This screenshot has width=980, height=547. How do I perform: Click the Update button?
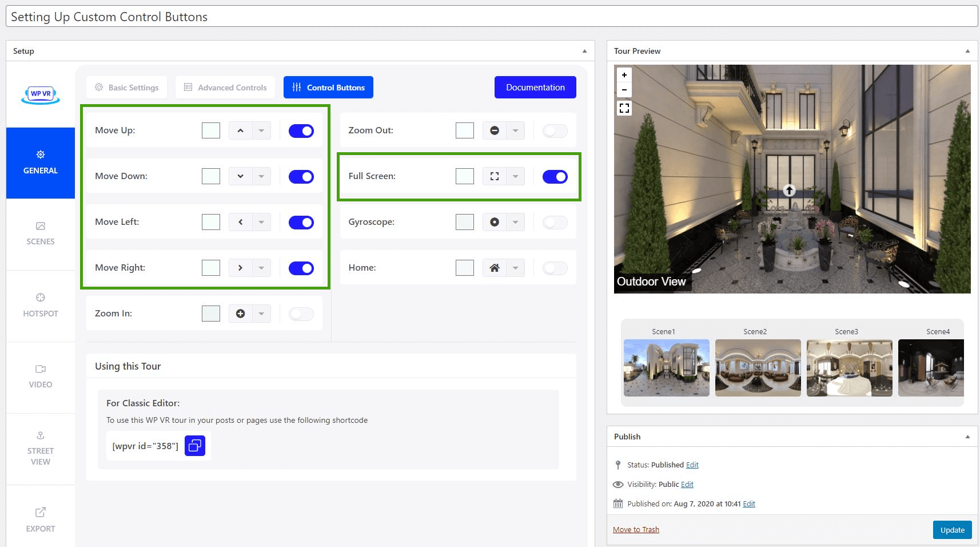(952, 530)
